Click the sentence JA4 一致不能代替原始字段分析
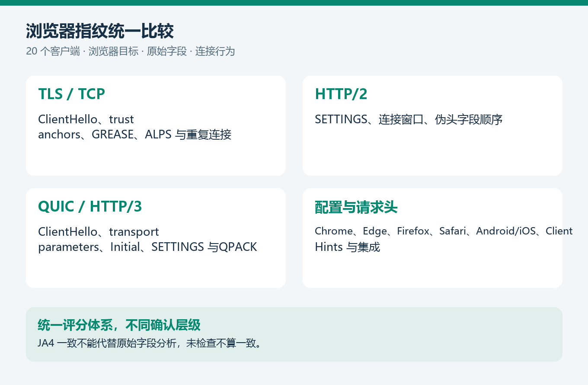Screen dimensions: 588x385 coord(150,343)
